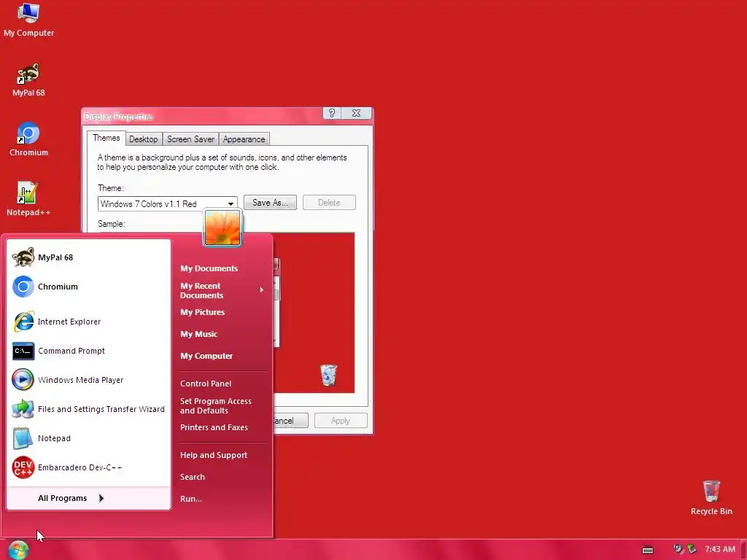Click the keyboard icon in system tray
747x560 pixels.
[648, 550]
